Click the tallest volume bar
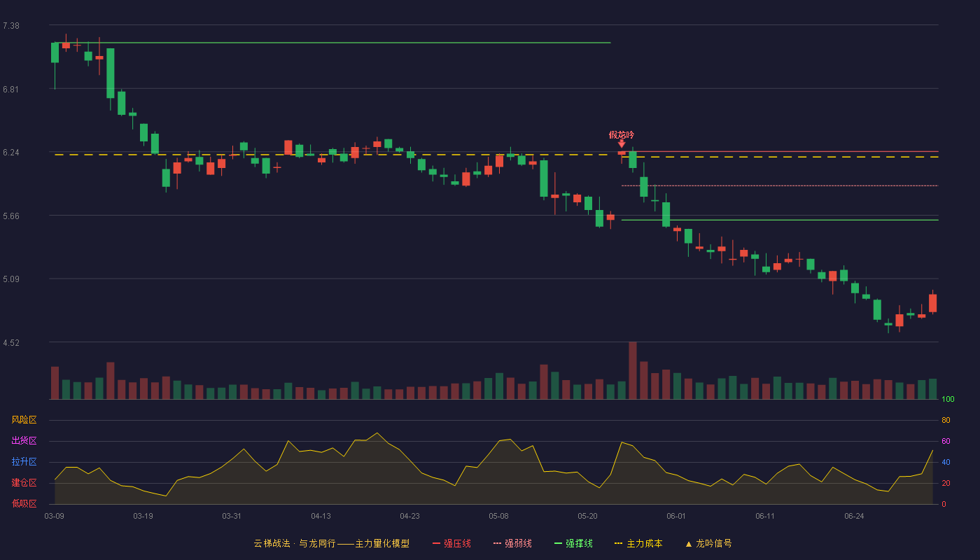 tap(633, 370)
